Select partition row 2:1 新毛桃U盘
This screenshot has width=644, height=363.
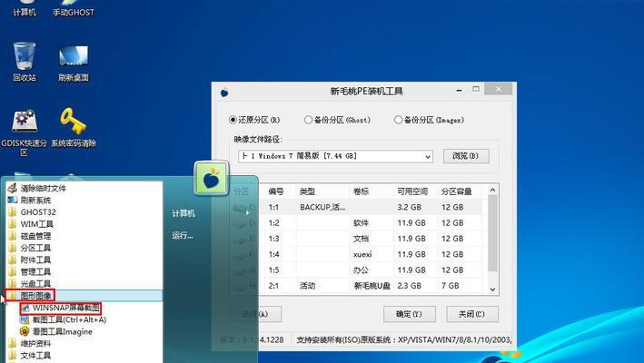(357, 286)
